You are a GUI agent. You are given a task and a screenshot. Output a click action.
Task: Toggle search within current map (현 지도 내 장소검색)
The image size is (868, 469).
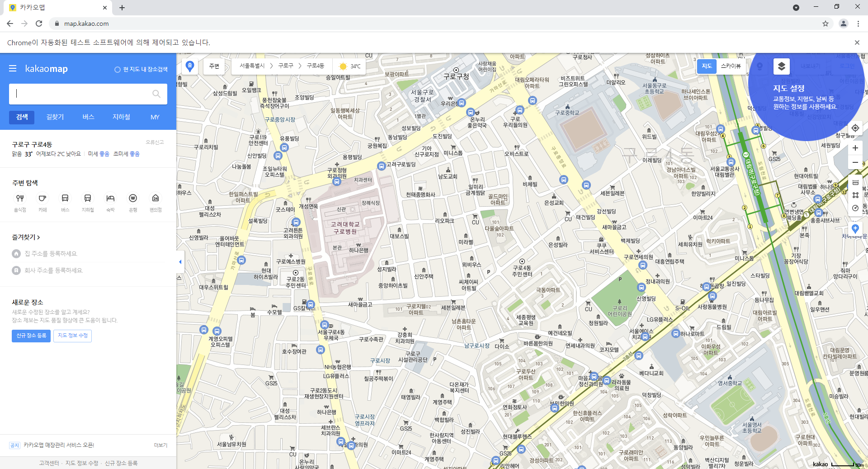pyautogui.click(x=141, y=69)
